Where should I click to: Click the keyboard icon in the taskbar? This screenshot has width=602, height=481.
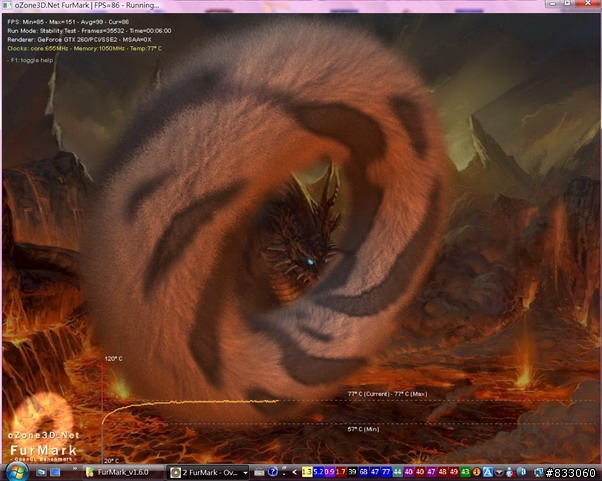pyautogui.click(x=260, y=472)
